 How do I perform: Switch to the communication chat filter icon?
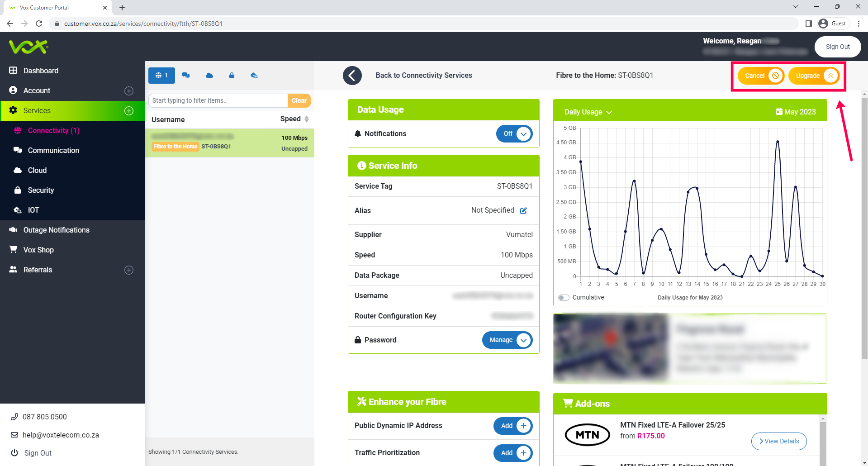(x=186, y=76)
